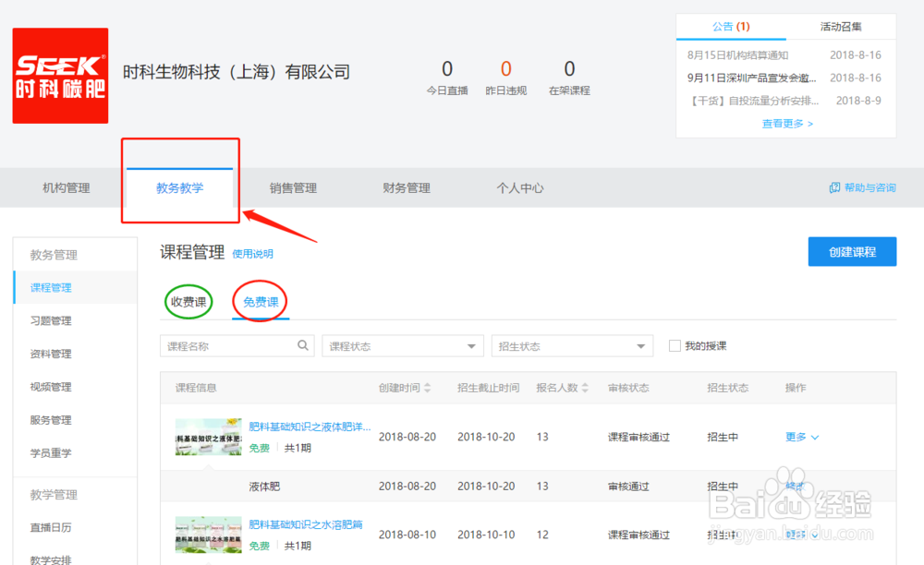
Task: Click the 液体肥 course thumbnail
Action: [208, 437]
